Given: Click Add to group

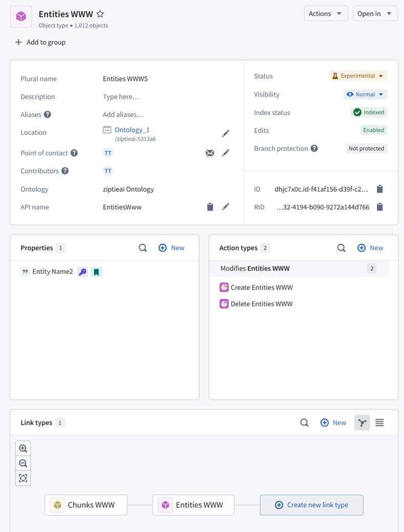Looking at the screenshot, I should tap(40, 42).
